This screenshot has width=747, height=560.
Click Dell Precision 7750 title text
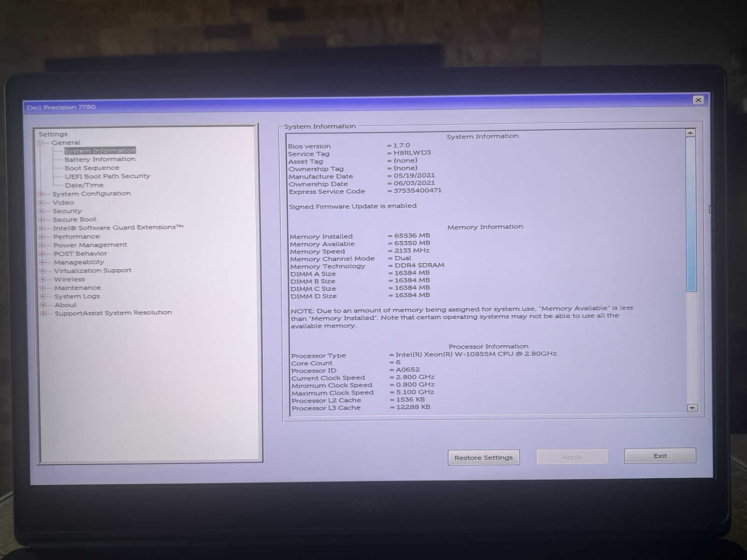tap(61, 107)
